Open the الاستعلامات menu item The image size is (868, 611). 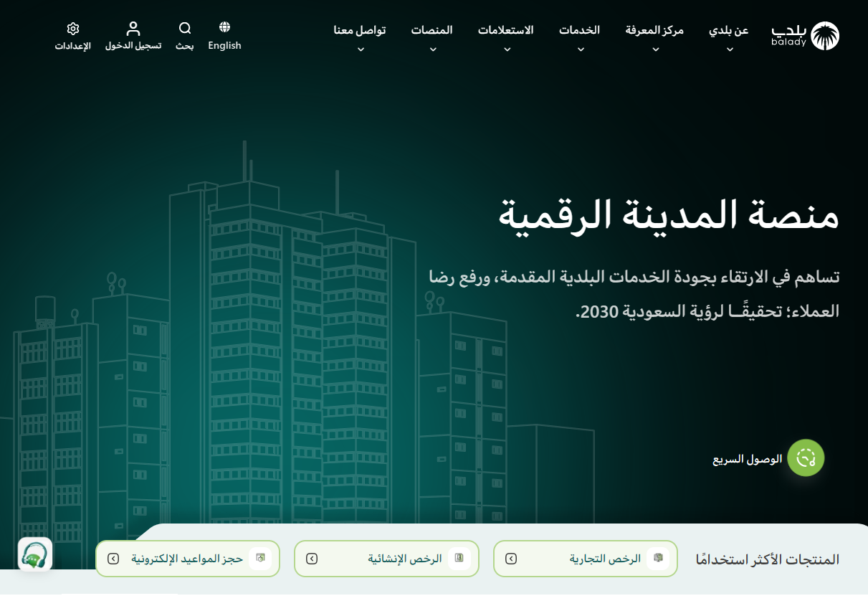tap(506, 30)
